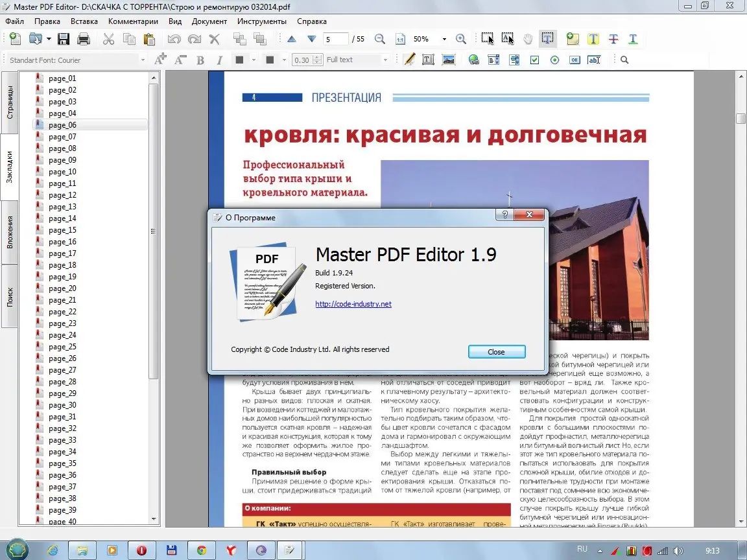Click the second stroke color swatch
747x560 pixels.
(270, 60)
